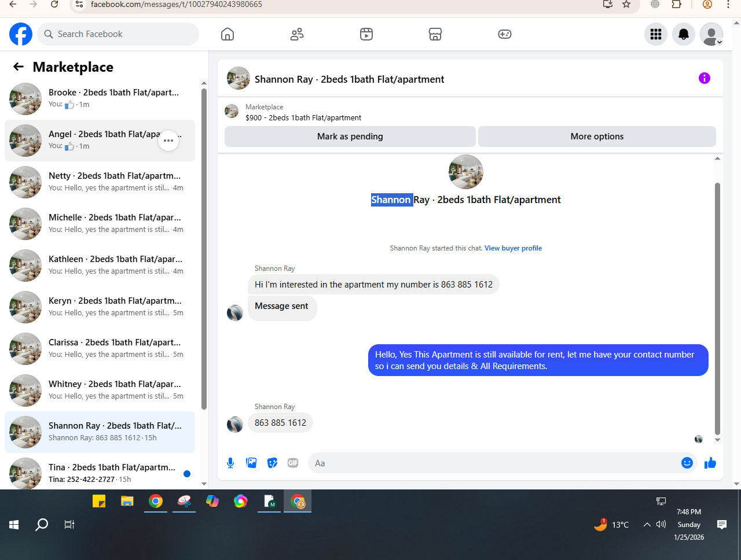Image resolution: width=741 pixels, height=560 pixels.
Task: Click Shannon Ray chat header title
Action: [349, 79]
